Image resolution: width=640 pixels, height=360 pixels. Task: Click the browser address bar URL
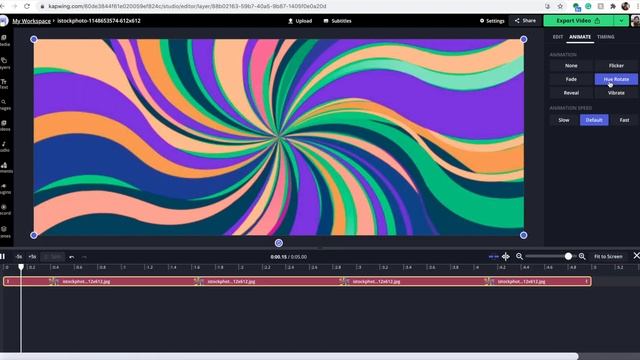(x=187, y=6)
